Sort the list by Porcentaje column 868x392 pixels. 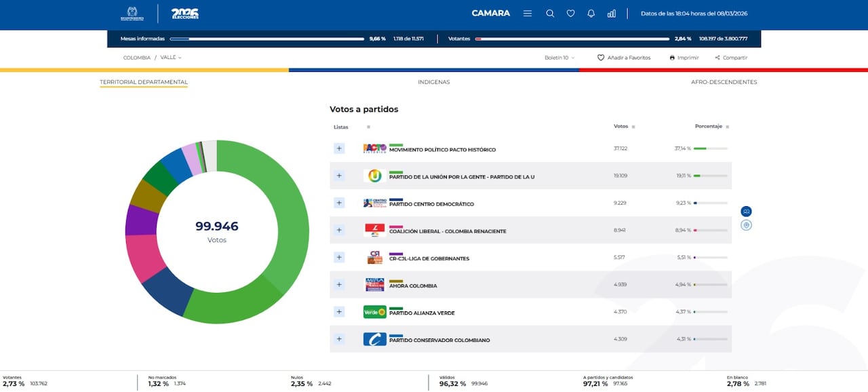point(728,127)
